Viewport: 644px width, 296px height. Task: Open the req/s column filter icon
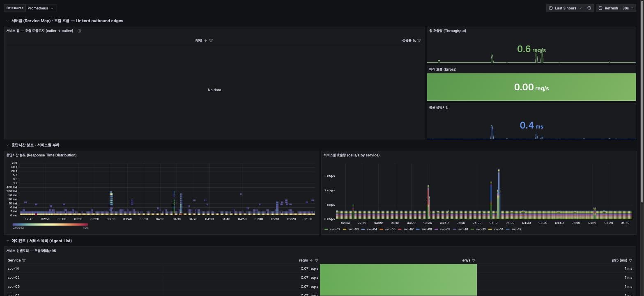click(x=316, y=260)
